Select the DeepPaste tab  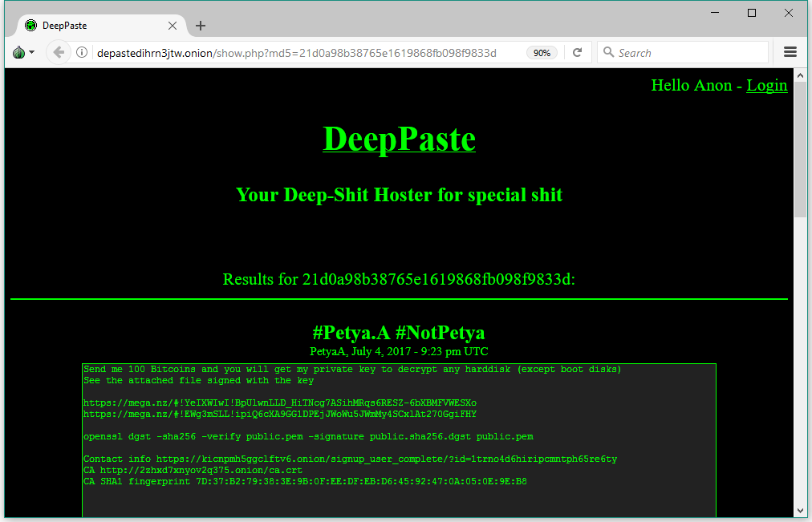point(101,26)
